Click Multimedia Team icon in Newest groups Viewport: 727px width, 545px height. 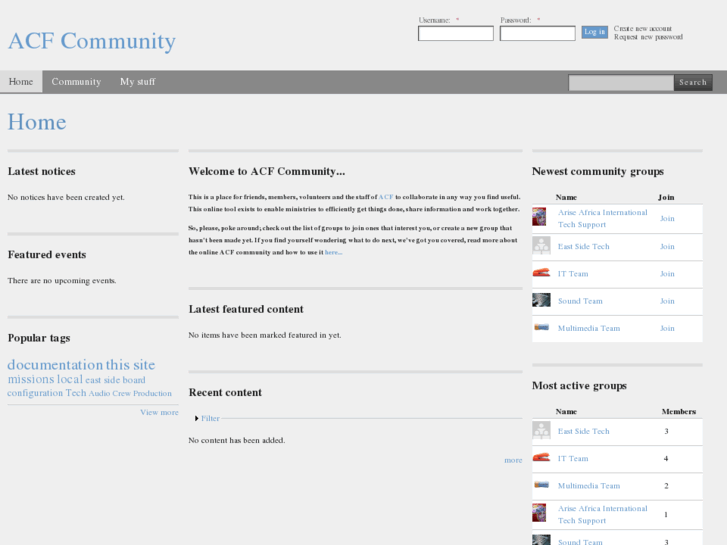(x=541, y=327)
